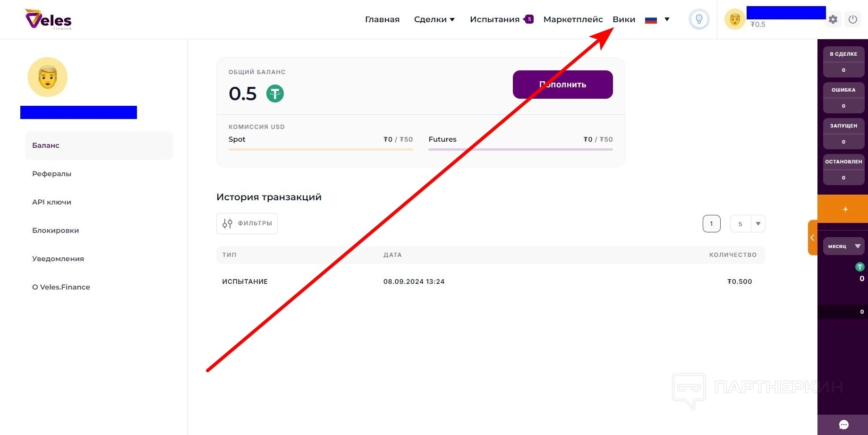
Task: Click the Tether coin icon beside 0.5 balance
Action: (275, 93)
